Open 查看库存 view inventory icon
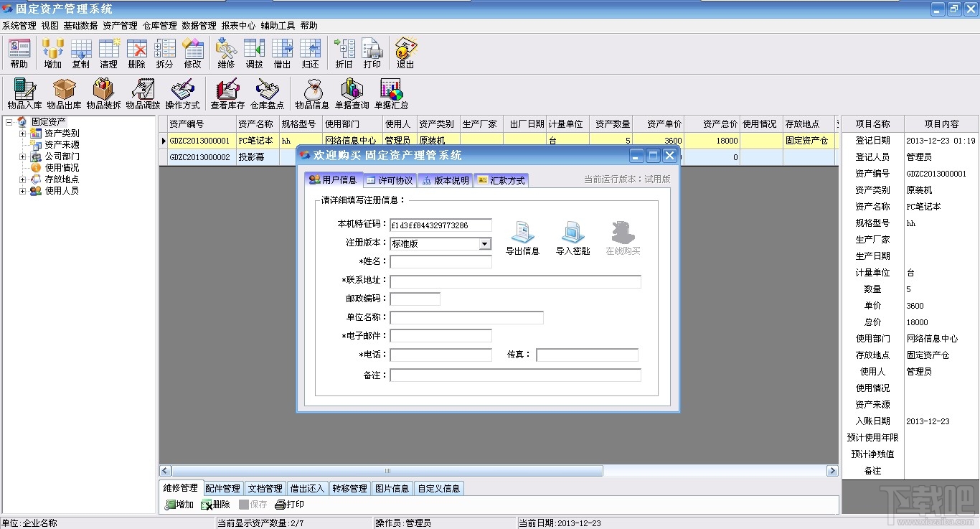Image resolution: width=980 pixels, height=529 pixels. pyautogui.click(x=228, y=94)
